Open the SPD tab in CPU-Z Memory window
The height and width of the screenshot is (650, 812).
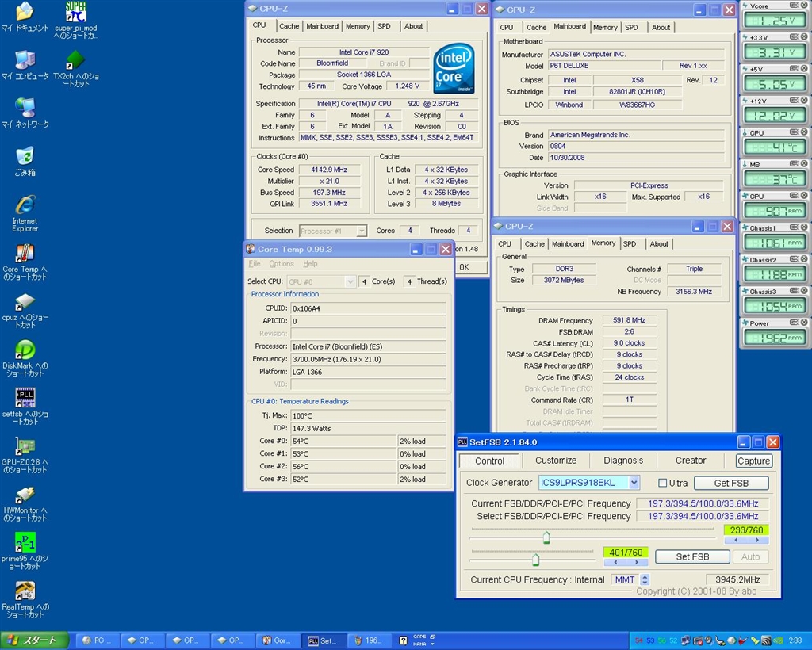pyautogui.click(x=629, y=244)
